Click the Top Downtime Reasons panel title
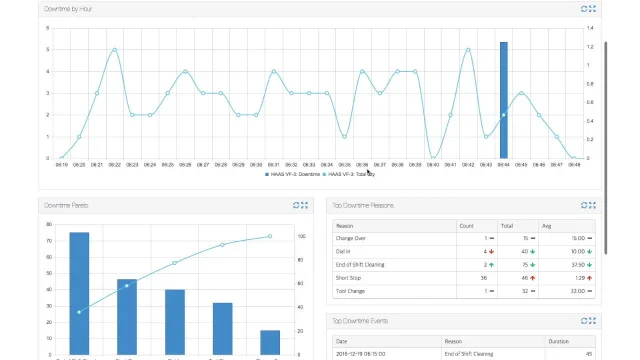The image size is (640, 360). tap(363, 205)
